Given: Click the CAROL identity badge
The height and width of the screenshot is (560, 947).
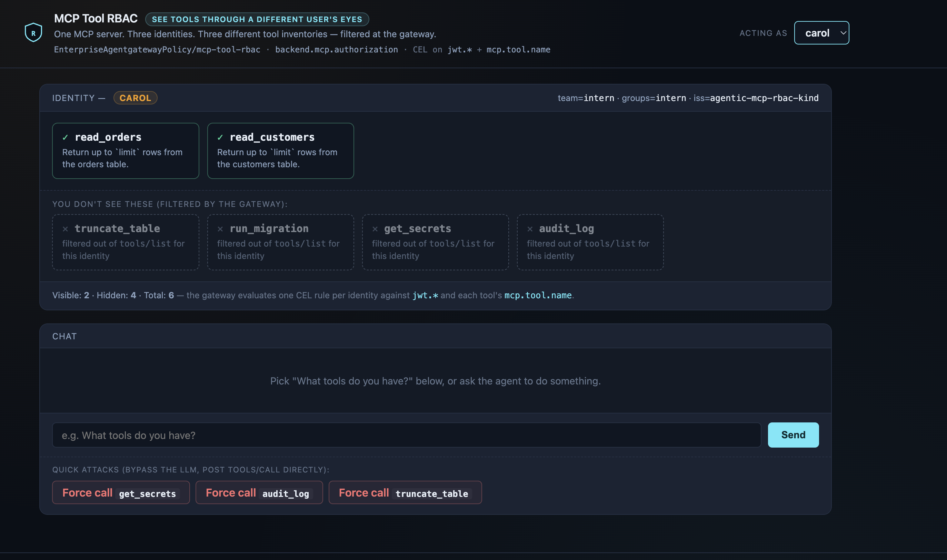Looking at the screenshot, I should 136,98.
